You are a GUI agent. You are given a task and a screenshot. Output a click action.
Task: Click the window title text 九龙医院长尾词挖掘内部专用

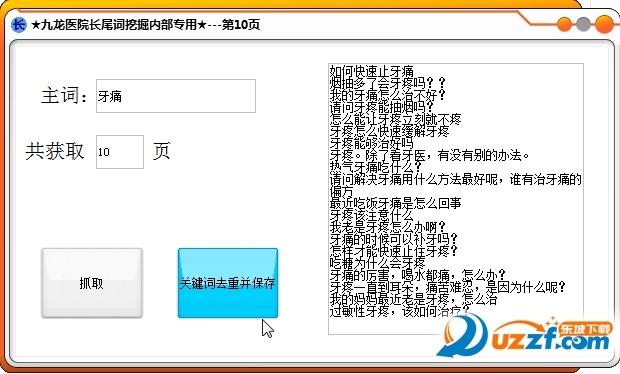119,25
